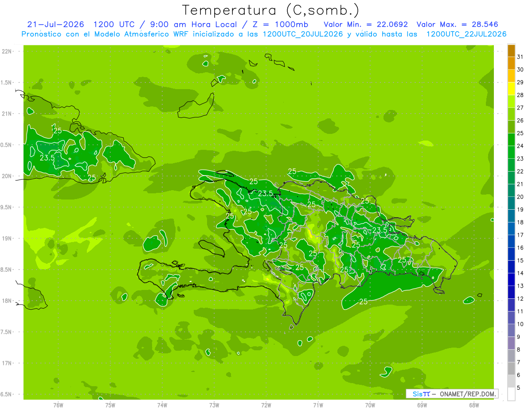Select the date "21-Jul-2026" in the header

click(x=55, y=24)
